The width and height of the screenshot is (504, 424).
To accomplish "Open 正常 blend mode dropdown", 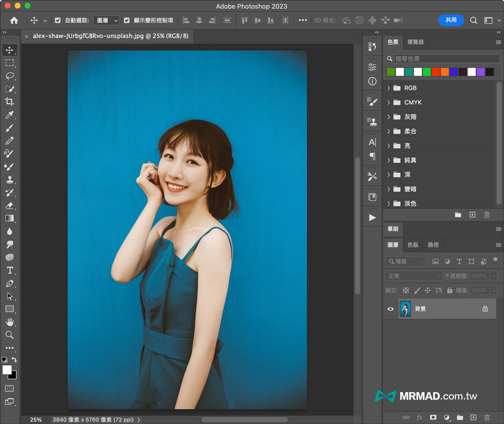I will point(413,276).
